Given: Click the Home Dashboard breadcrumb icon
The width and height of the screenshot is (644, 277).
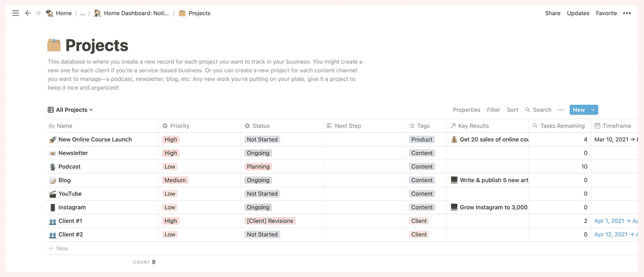Looking at the screenshot, I should pyautogui.click(x=97, y=13).
